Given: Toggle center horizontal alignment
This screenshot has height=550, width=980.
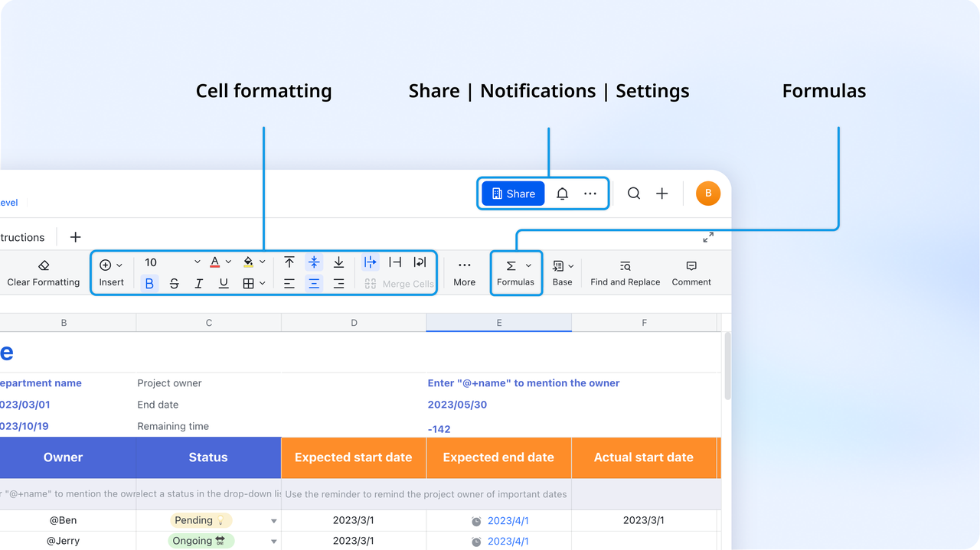Looking at the screenshot, I should [x=314, y=283].
